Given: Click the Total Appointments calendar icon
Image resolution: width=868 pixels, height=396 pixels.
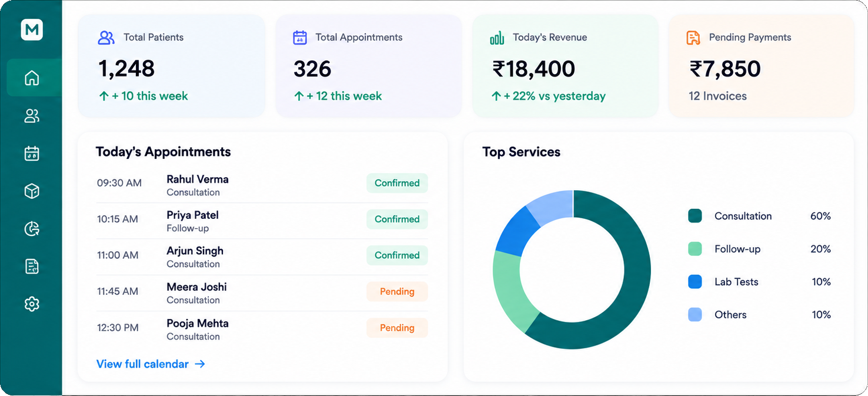Looking at the screenshot, I should click(x=300, y=38).
